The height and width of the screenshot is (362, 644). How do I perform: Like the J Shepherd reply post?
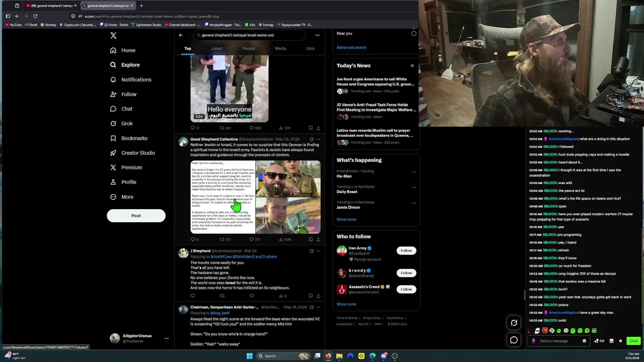252,296
